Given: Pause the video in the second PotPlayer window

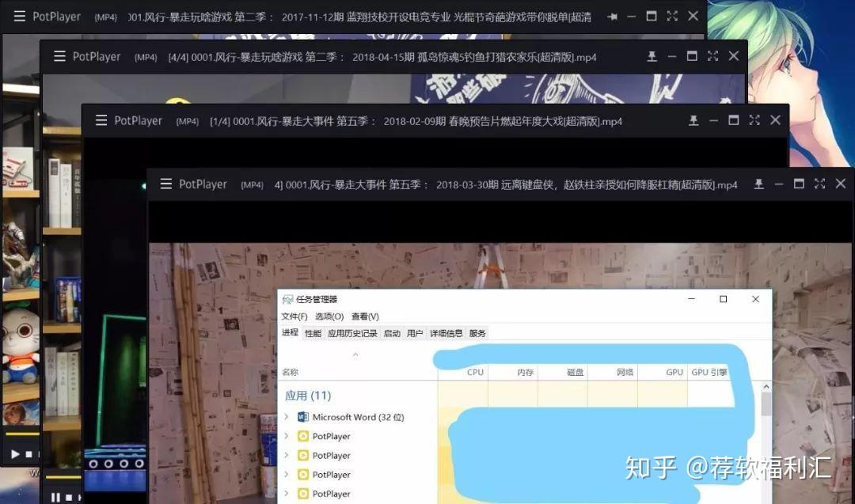Looking at the screenshot, I should [x=55, y=497].
